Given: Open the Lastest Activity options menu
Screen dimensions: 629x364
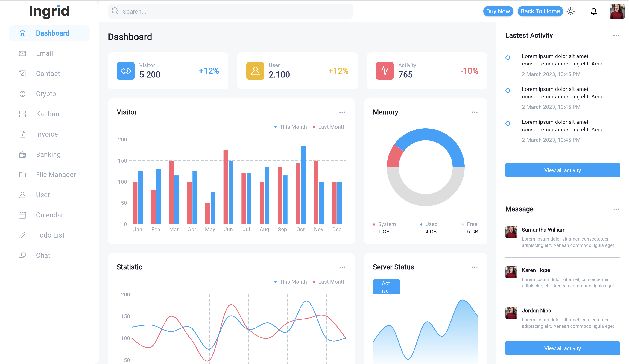Looking at the screenshot, I should point(616,36).
